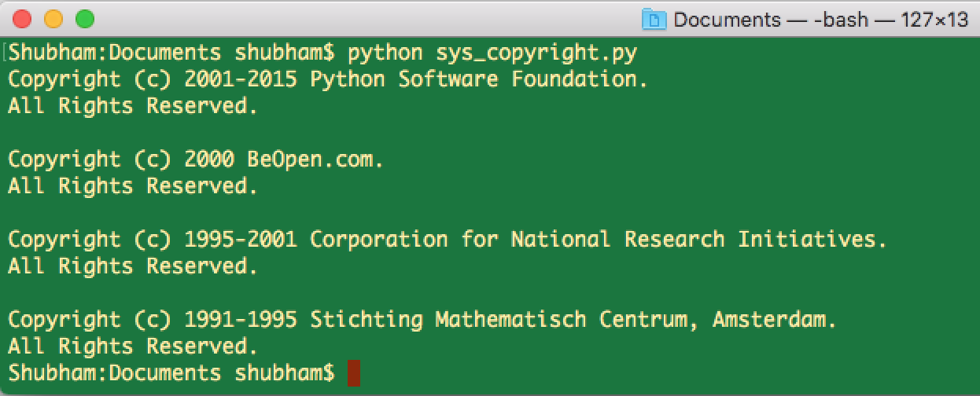Click 'All Rights Reserved.' below the BeOpen.com line
This screenshot has height=396, width=980.
(x=133, y=186)
